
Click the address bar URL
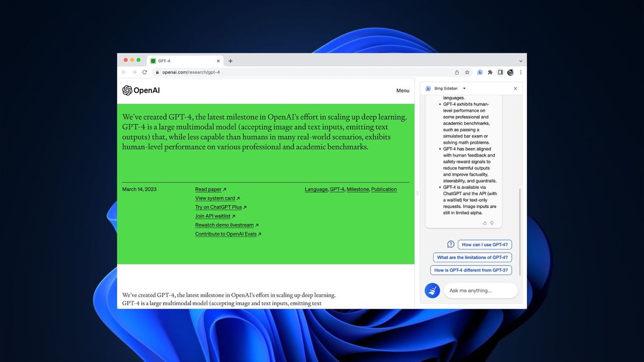pos(191,72)
